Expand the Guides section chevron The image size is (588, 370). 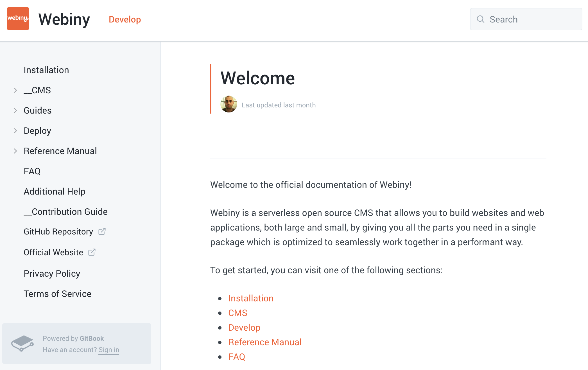15,110
